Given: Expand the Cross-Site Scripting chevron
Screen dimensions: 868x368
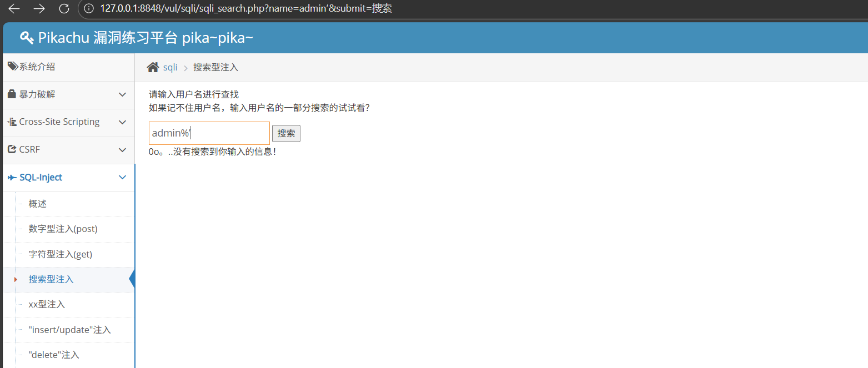Looking at the screenshot, I should pyautogui.click(x=123, y=122).
